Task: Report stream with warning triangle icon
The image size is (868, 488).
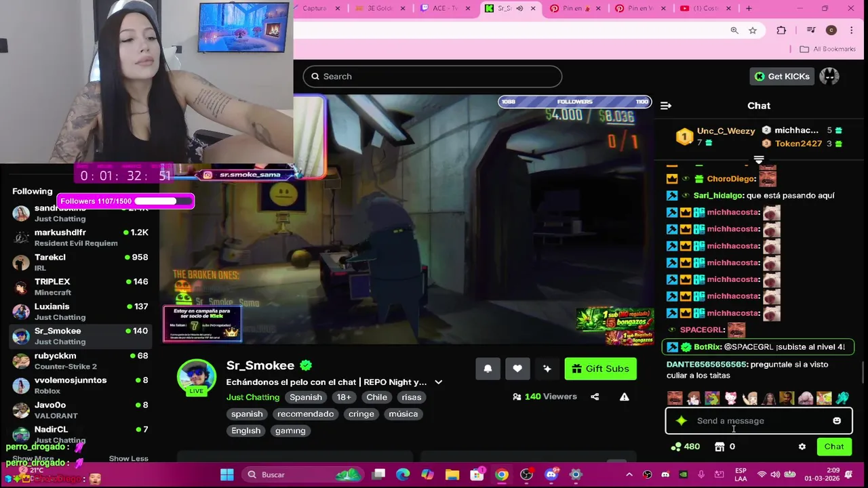Action: 624,396
